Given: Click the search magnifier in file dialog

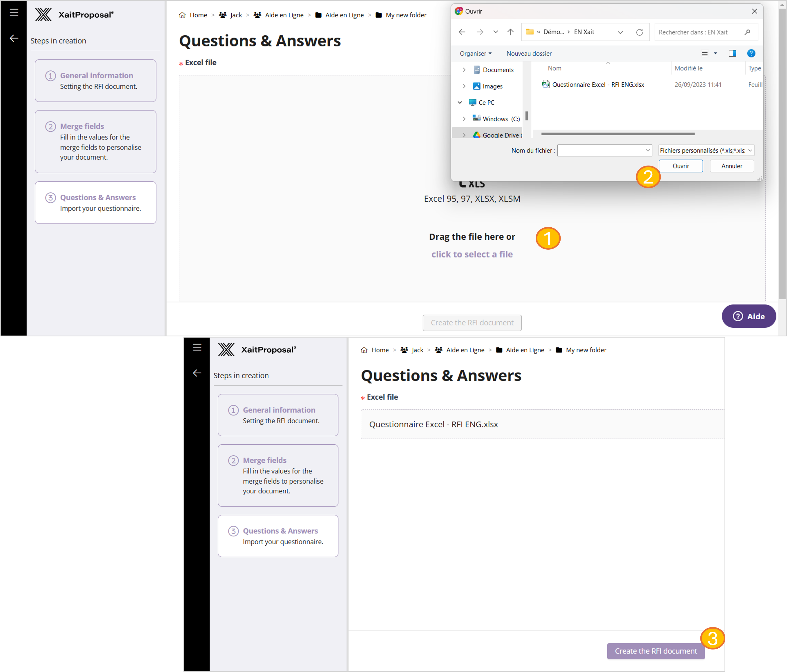Looking at the screenshot, I should point(747,32).
